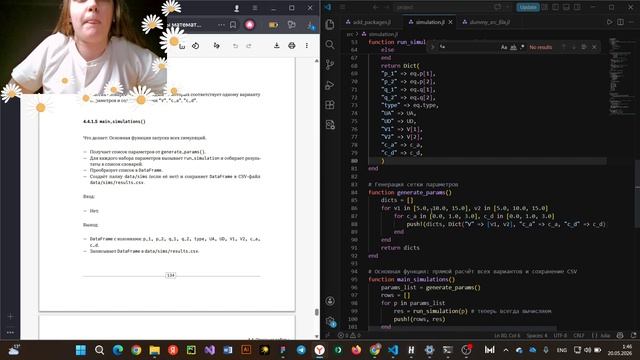Screen dimensions: 640x360
Task: Open the Windows Start menu
Action: (x=81, y=350)
